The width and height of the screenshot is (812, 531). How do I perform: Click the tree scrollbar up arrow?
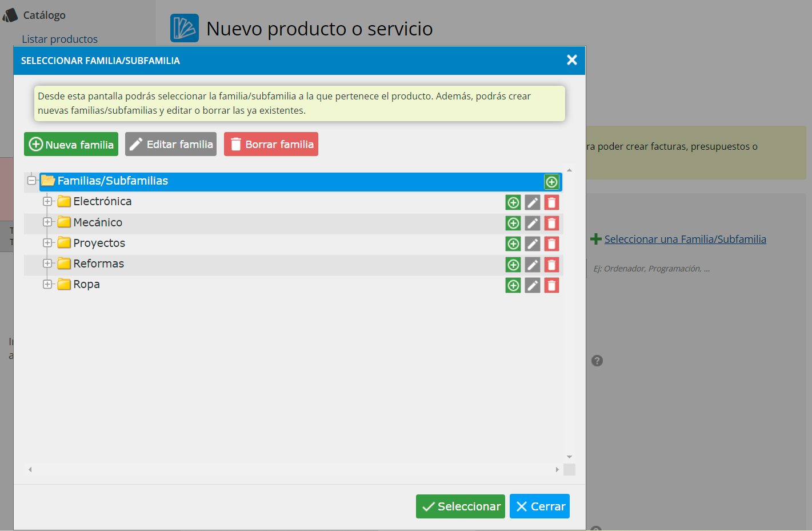click(x=569, y=170)
